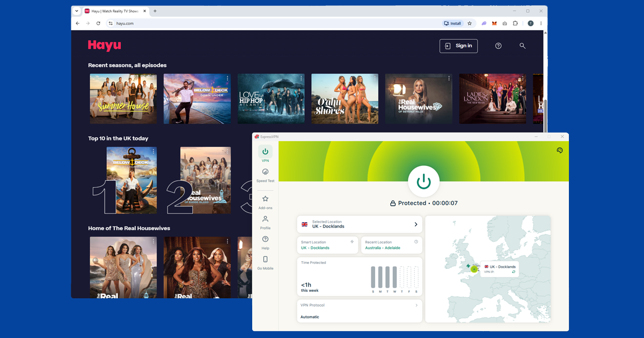The image size is (644, 338).
Task: Click Chrome forward arrow
Action: tap(88, 24)
